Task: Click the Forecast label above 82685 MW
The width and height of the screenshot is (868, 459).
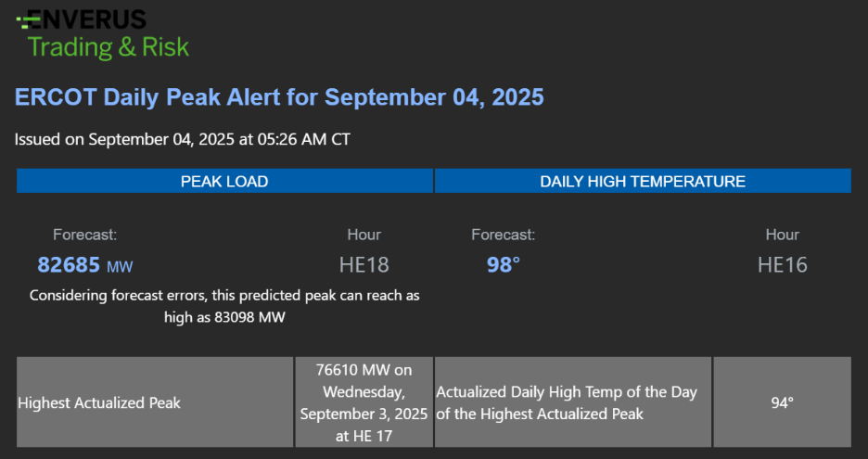Action: [84, 235]
